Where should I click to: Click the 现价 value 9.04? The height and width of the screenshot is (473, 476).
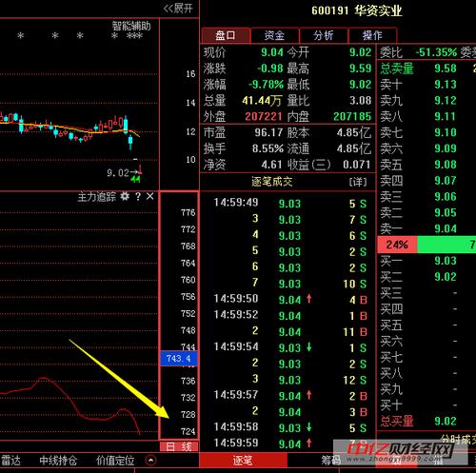pyautogui.click(x=272, y=52)
